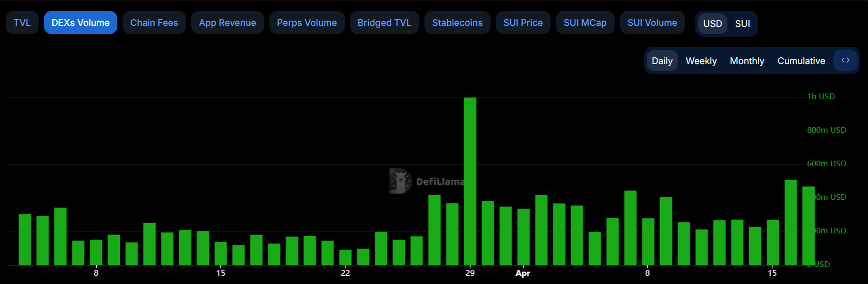Image resolution: width=868 pixels, height=284 pixels.
Task: Switch to Monthly interval view
Action: (747, 61)
